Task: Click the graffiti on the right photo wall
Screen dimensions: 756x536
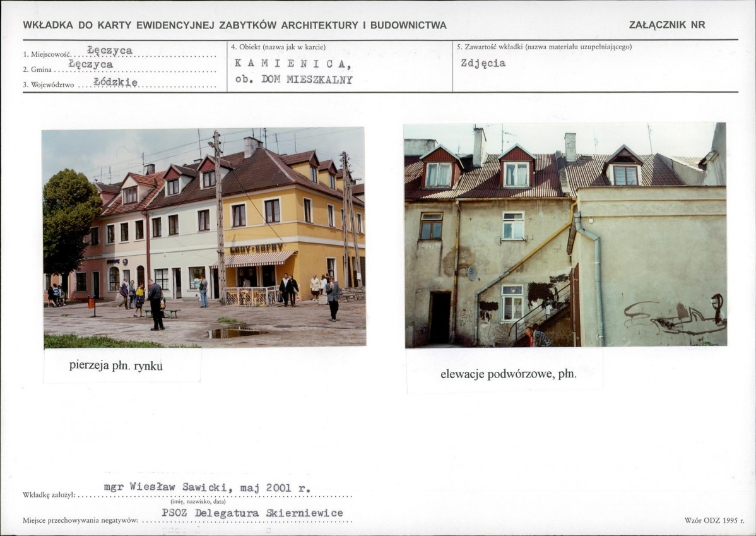Action: tap(675, 316)
